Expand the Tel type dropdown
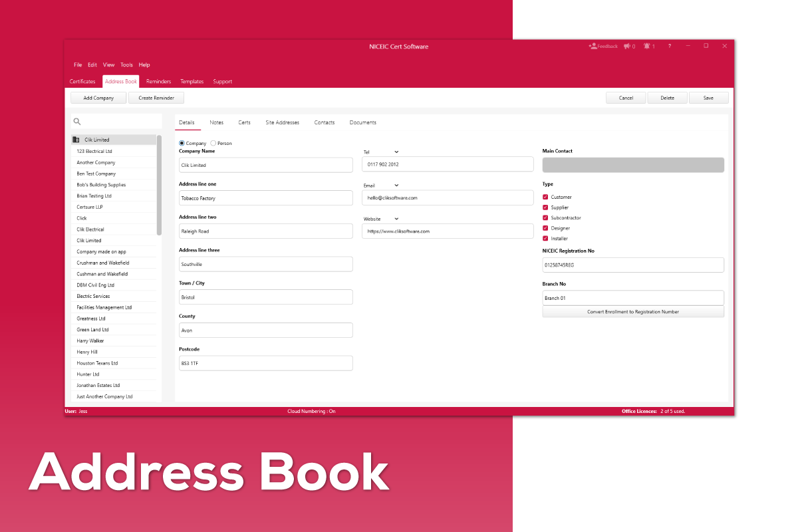This screenshot has height=532, width=798. point(396,152)
